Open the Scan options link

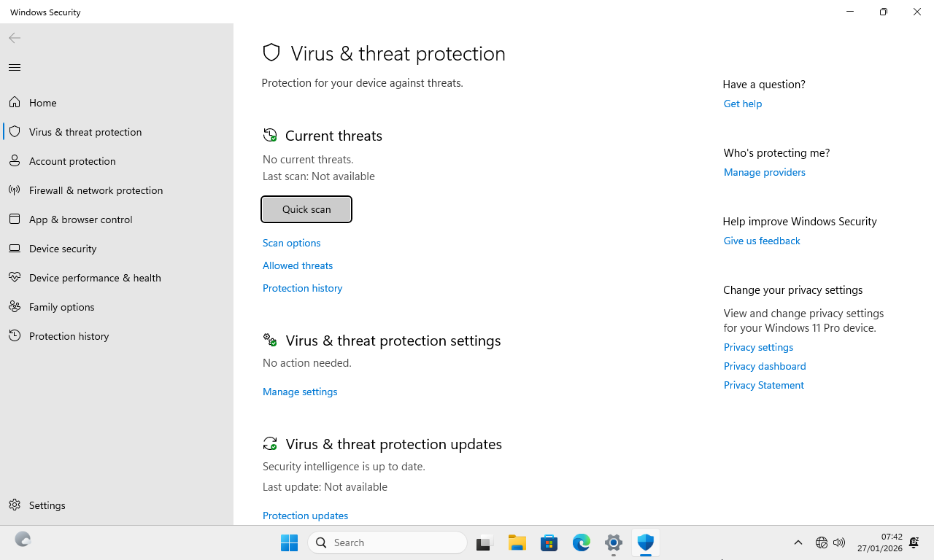(x=291, y=243)
